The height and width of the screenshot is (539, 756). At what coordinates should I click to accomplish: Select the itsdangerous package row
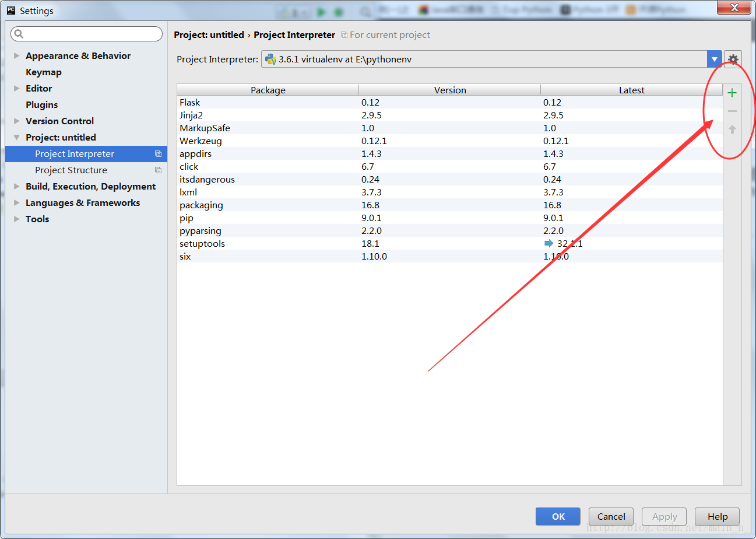tap(450, 180)
